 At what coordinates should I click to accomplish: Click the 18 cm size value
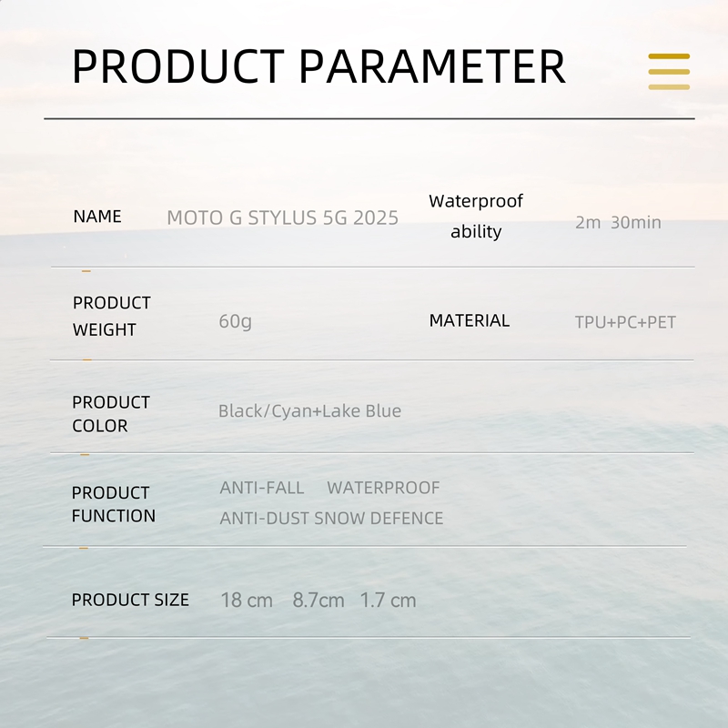(247, 601)
